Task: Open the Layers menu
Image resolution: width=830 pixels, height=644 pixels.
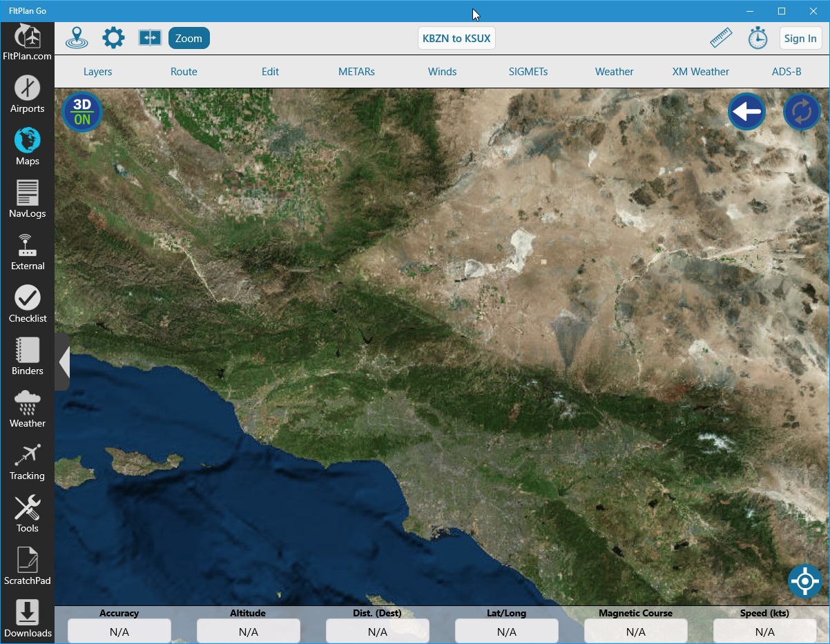Action: point(97,71)
